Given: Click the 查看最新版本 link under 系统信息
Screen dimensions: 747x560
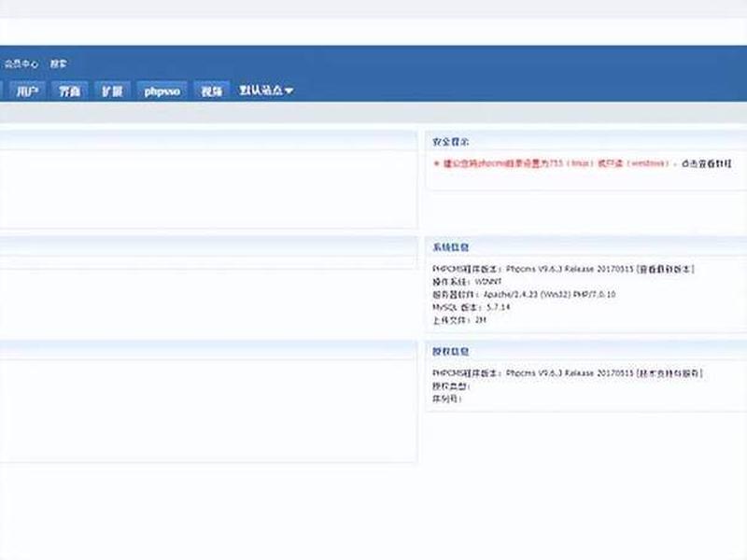Looking at the screenshot, I should point(666,269).
